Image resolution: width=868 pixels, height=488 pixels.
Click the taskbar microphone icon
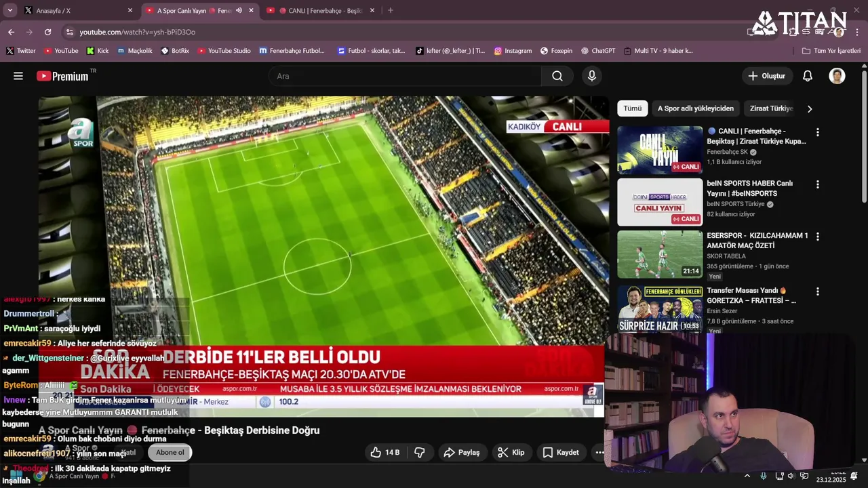[764, 476]
